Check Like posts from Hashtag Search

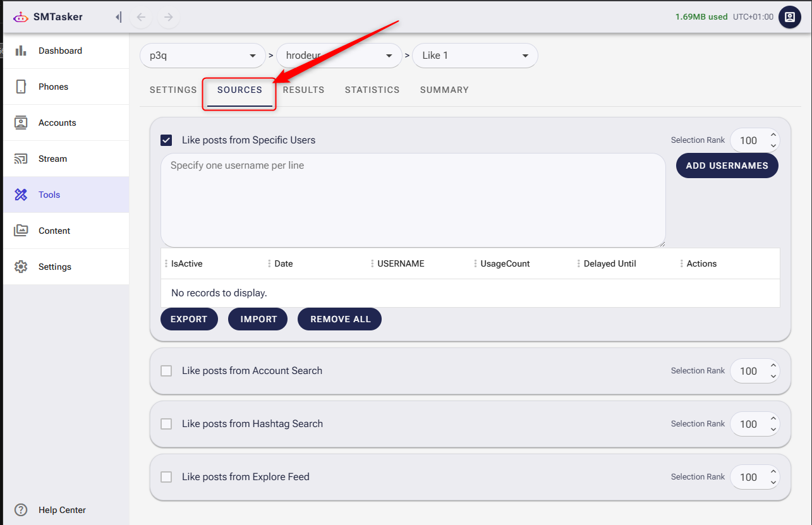[x=166, y=424]
